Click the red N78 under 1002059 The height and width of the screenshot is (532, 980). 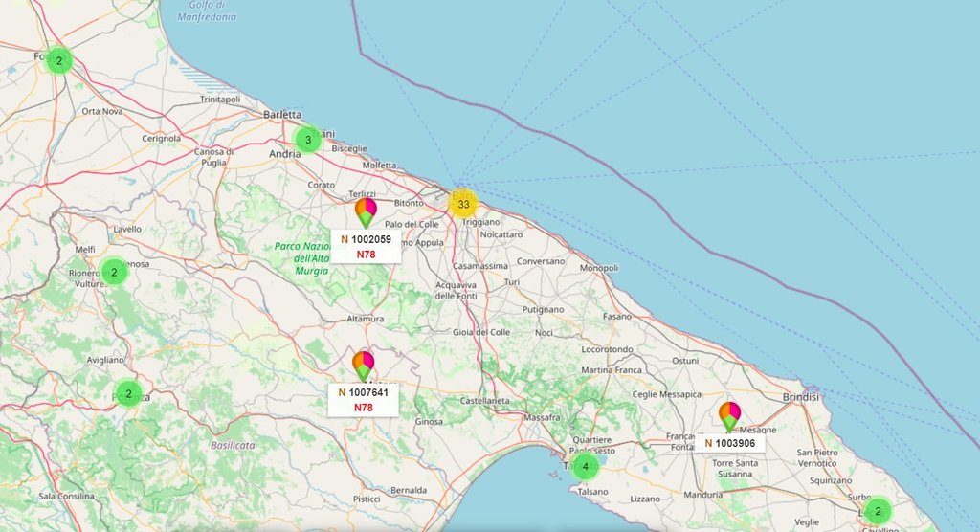[366, 255]
